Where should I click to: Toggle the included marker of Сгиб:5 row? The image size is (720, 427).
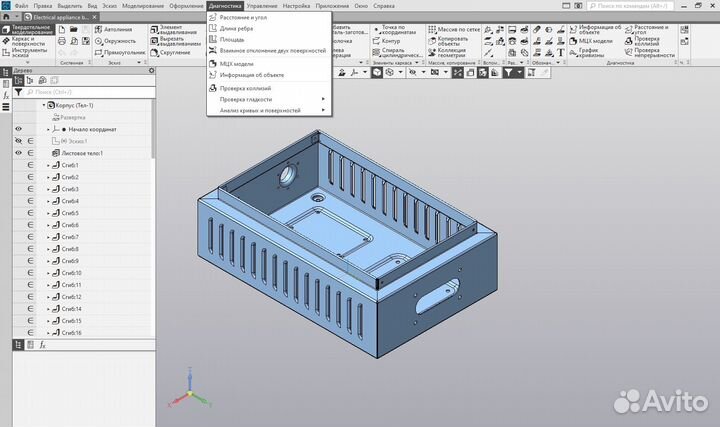pyautogui.click(x=31, y=213)
